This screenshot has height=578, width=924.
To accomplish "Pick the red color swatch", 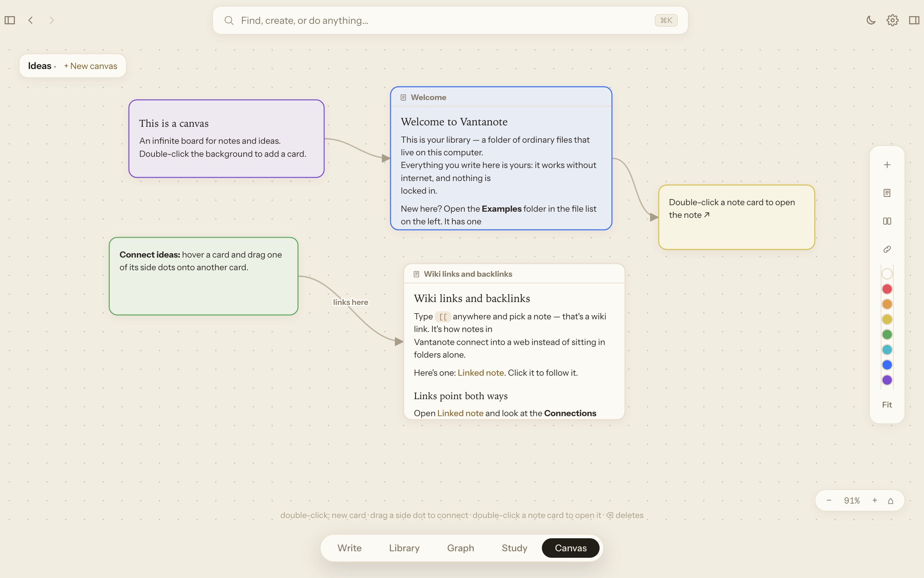I will 887,289.
